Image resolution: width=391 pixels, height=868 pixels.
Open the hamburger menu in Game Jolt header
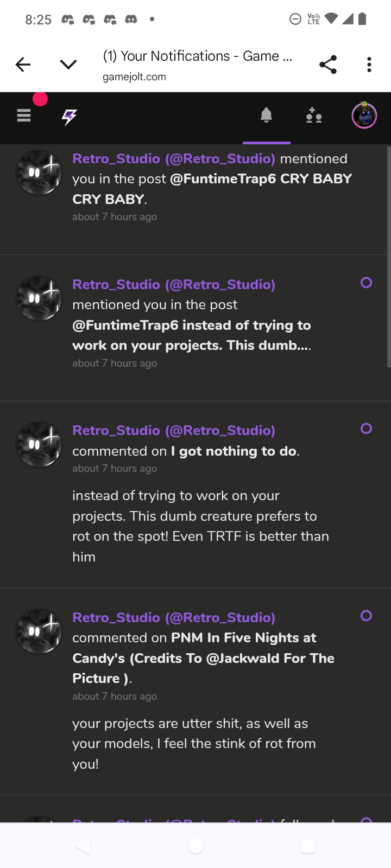tap(24, 116)
